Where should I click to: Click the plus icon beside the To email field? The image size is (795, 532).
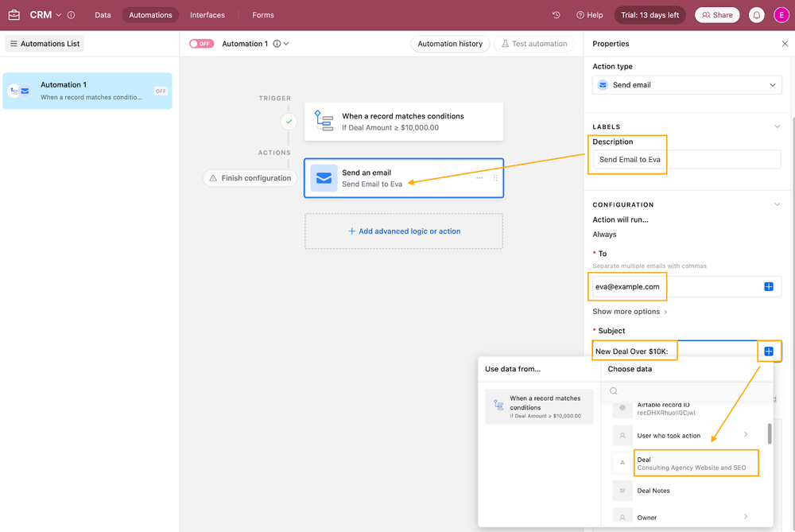(x=769, y=286)
